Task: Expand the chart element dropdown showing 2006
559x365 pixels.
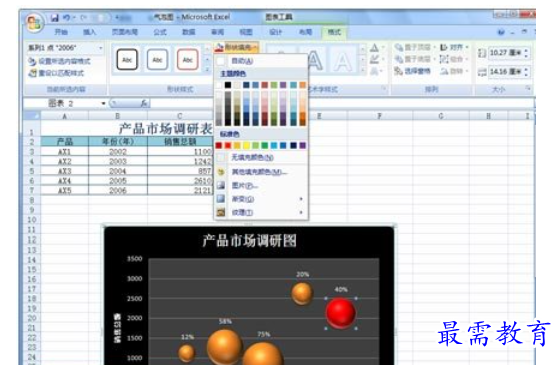Action: [x=101, y=48]
